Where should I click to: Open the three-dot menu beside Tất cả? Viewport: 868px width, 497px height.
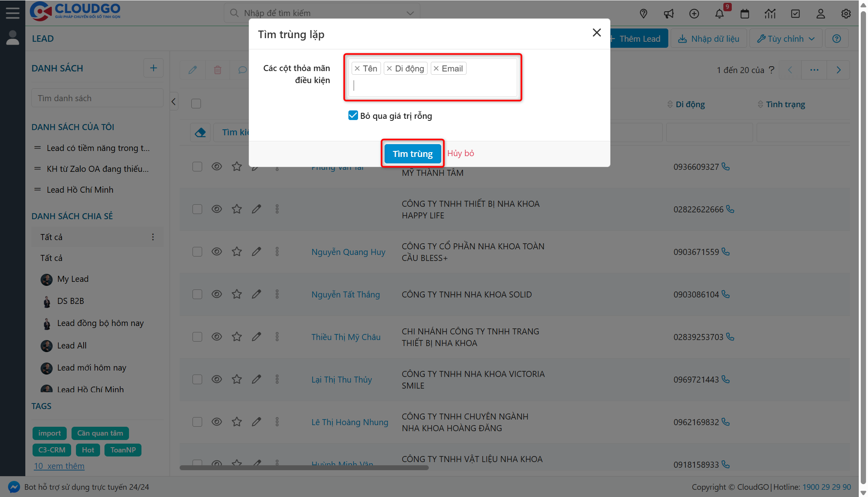coord(153,237)
